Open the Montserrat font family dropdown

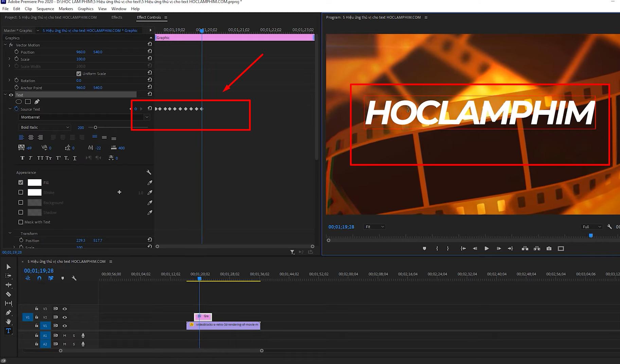pyautogui.click(x=147, y=117)
